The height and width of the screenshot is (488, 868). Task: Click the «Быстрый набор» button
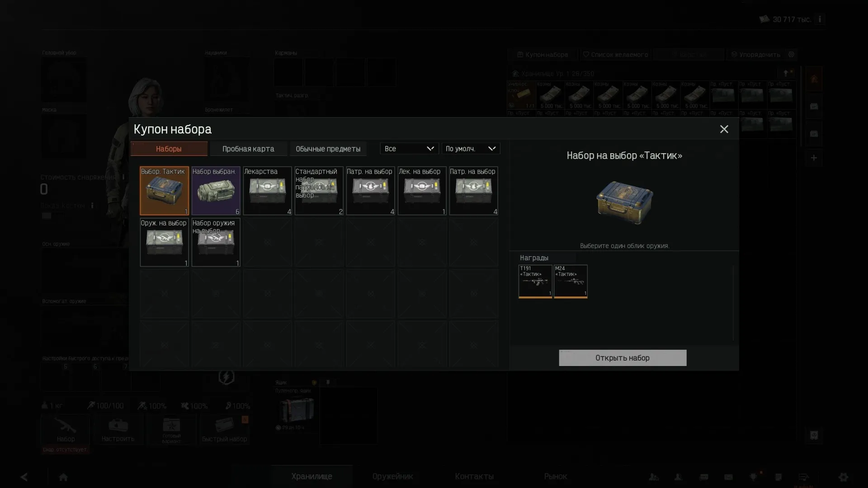point(225,430)
